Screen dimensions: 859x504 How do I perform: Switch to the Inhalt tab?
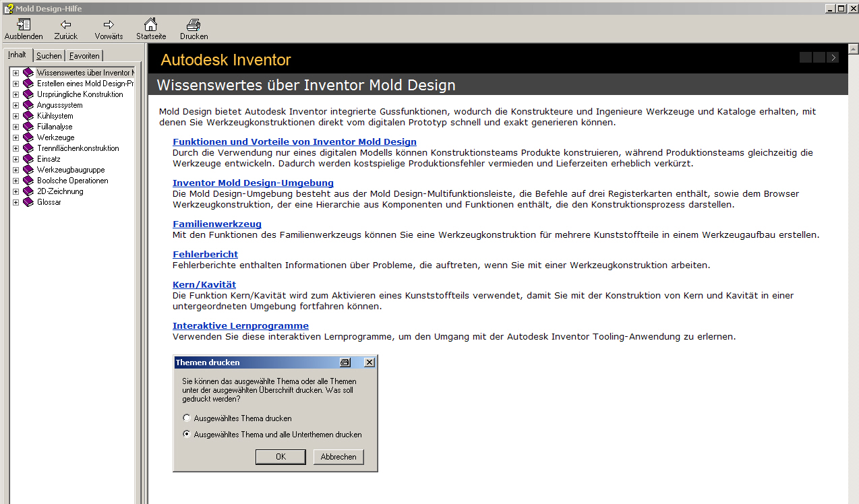coord(18,55)
